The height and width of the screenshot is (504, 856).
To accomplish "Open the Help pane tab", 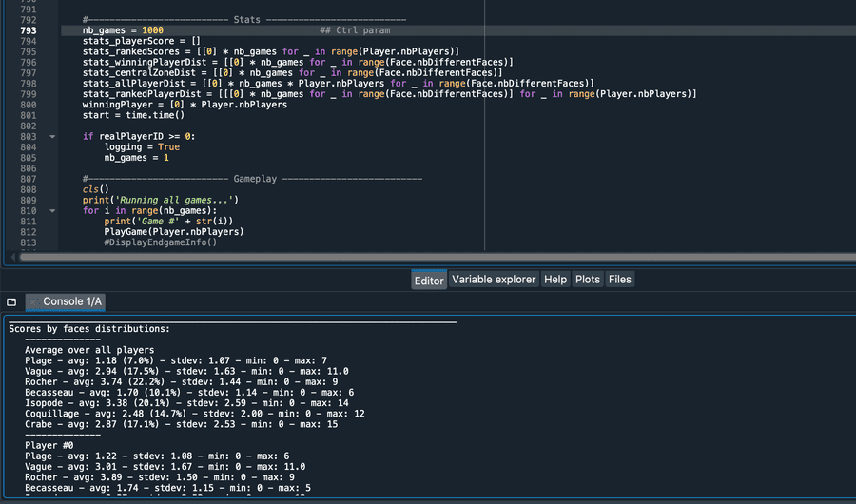I will (x=555, y=280).
